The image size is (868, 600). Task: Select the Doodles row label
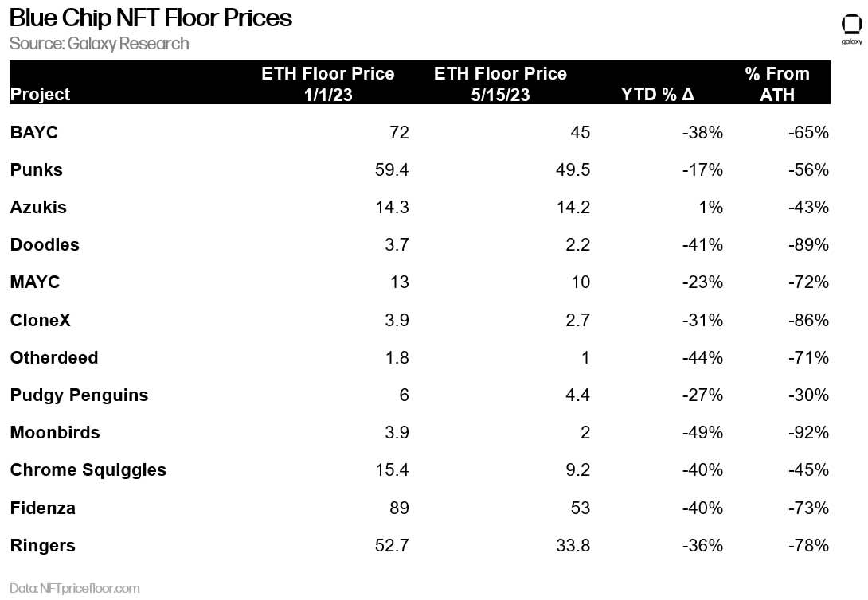pyautogui.click(x=45, y=244)
